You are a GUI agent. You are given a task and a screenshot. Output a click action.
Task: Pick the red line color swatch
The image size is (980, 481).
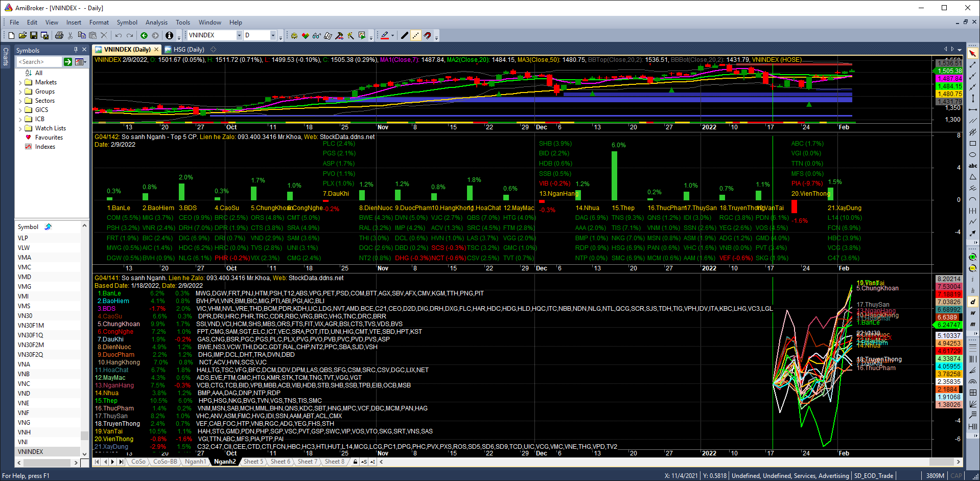point(384,35)
